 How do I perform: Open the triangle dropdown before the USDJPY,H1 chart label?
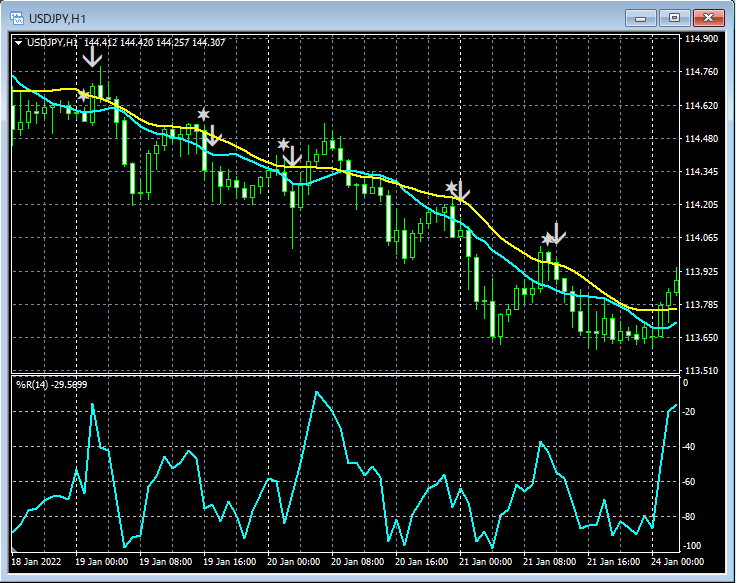click(18, 43)
